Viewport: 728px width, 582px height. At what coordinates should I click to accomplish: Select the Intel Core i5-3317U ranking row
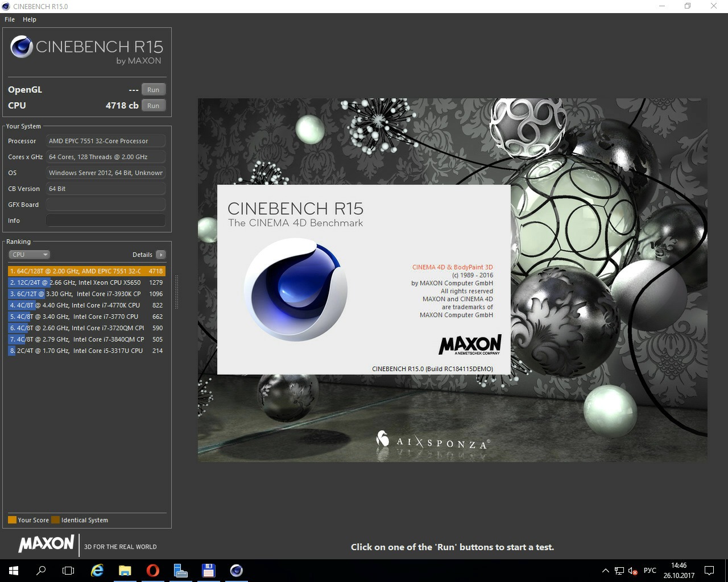(86, 351)
